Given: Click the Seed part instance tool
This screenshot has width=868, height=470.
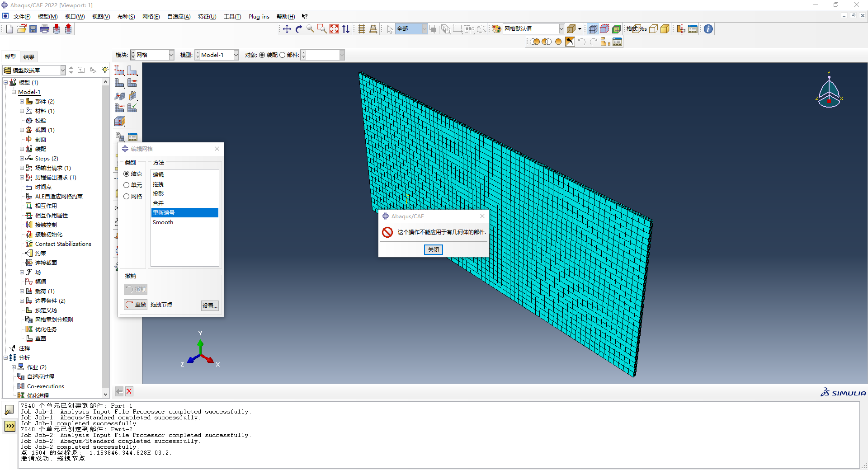Looking at the screenshot, I should (119, 70).
